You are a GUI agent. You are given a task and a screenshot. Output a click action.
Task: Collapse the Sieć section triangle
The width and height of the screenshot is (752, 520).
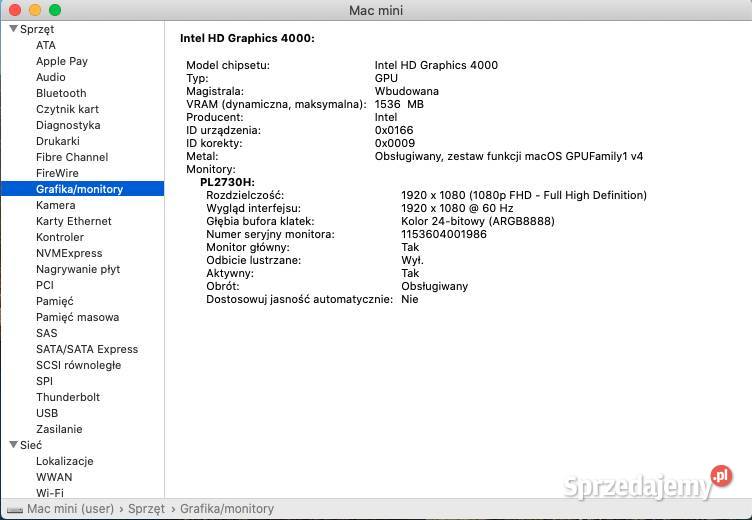pos(13,445)
